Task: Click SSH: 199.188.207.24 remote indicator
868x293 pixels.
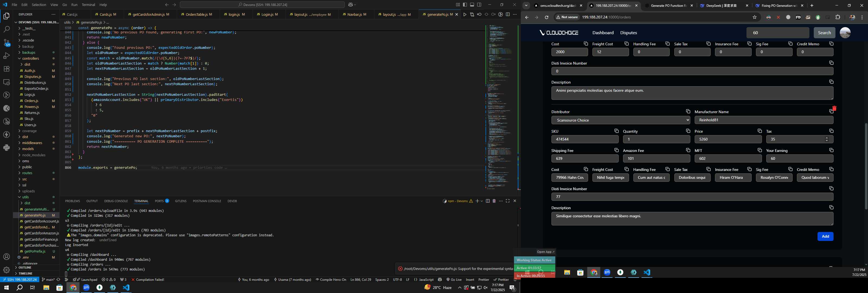Action: click(19, 279)
